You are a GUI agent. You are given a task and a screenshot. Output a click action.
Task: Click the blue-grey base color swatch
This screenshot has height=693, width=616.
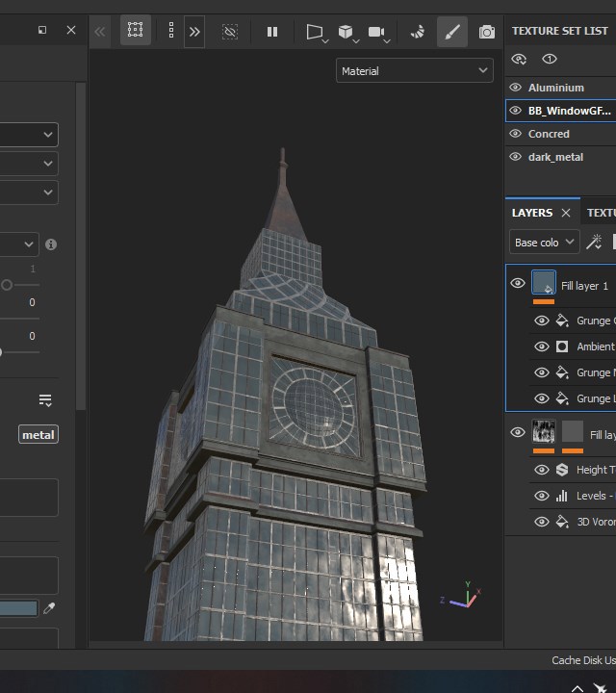pos(18,608)
